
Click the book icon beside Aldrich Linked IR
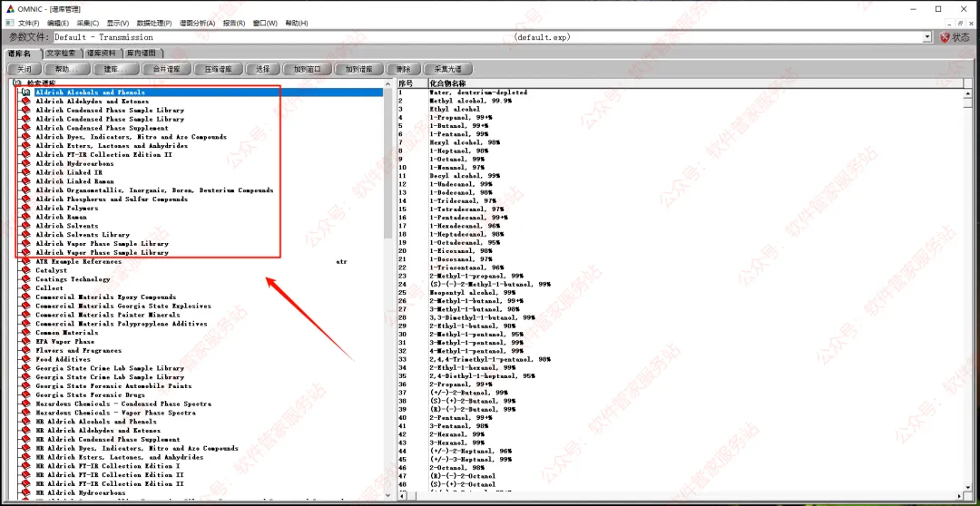tap(25, 172)
